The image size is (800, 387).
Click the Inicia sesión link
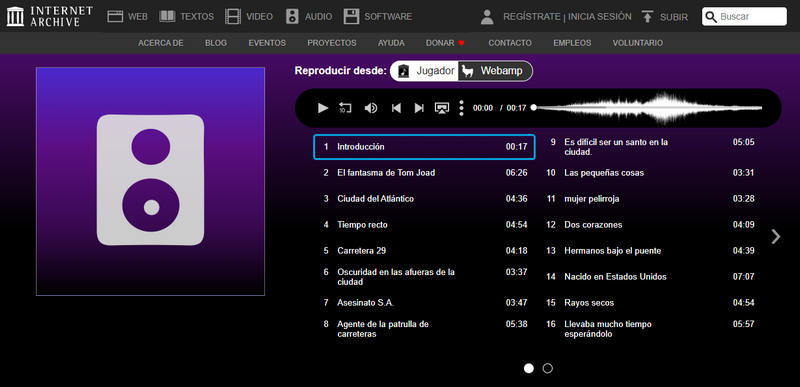pyautogui.click(x=599, y=17)
